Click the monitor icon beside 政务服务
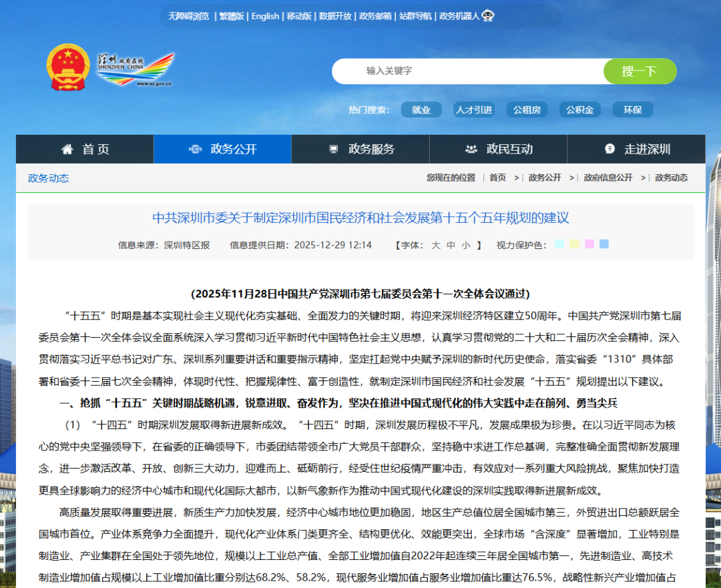 tap(334, 149)
